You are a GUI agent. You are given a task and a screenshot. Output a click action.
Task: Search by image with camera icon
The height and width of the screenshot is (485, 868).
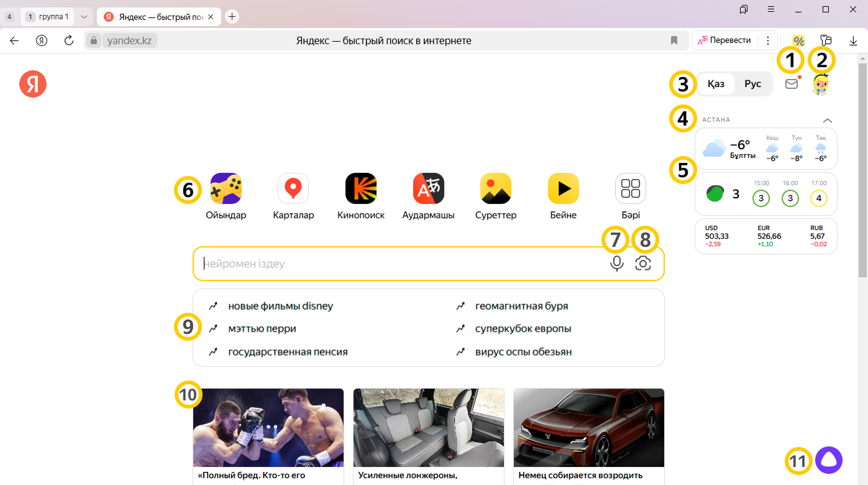click(x=643, y=264)
